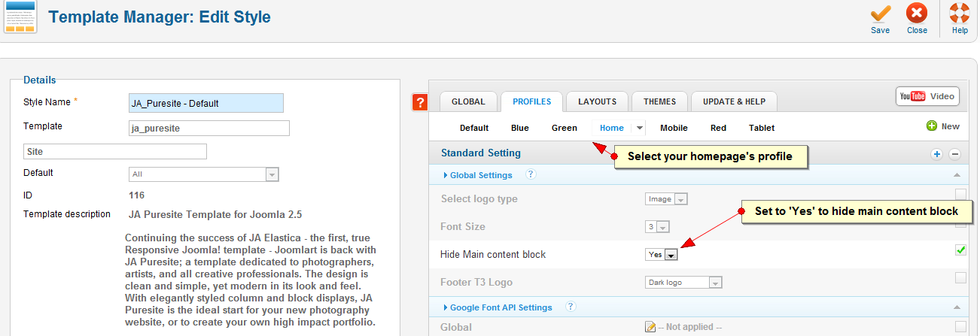This screenshot has height=336, width=980.
Task: Collapse all settings with the minus icon
Action: coord(954,154)
